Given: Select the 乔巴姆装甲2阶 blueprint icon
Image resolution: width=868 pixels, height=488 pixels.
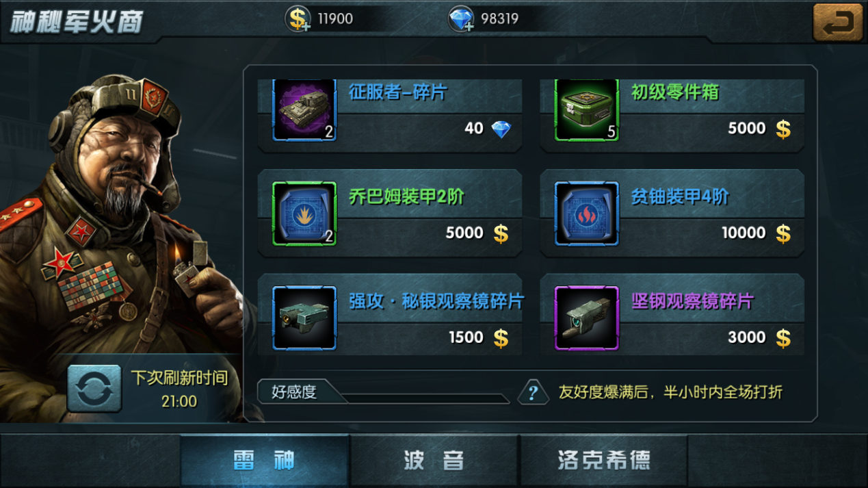Looking at the screenshot, I should click(304, 214).
